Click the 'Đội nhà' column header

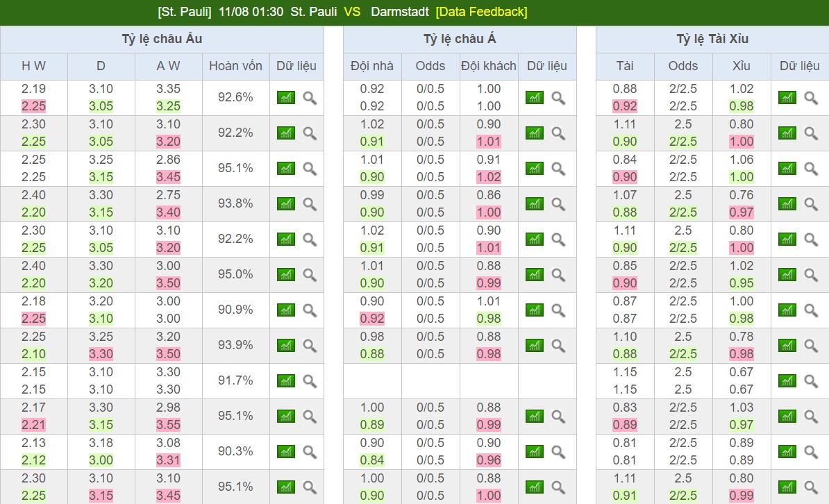pyautogui.click(x=371, y=66)
